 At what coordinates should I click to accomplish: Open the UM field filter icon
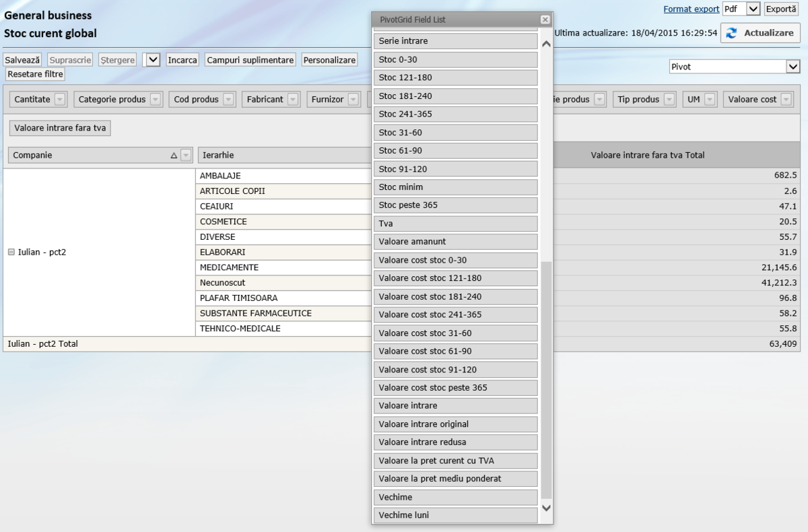pyautogui.click(x=710, y=100)
